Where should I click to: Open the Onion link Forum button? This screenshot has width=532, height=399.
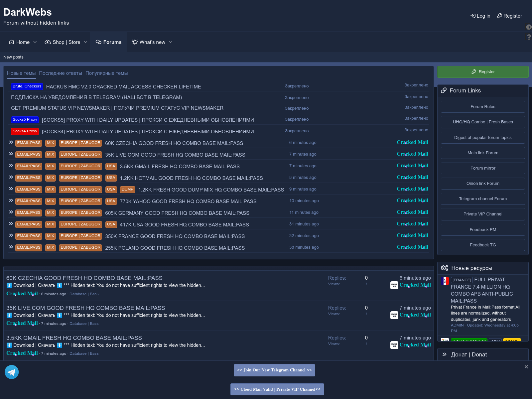(483, 184)
